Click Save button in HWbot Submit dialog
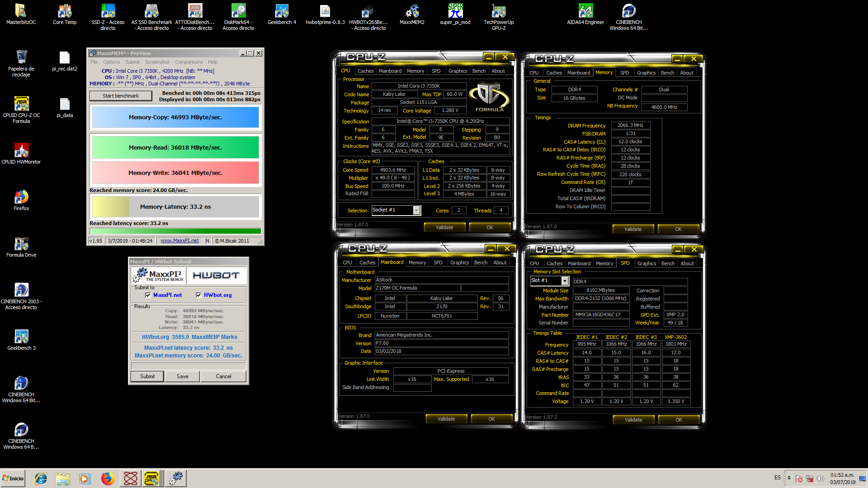The height and width of the screenshot is (488, 868). (182, 376)
